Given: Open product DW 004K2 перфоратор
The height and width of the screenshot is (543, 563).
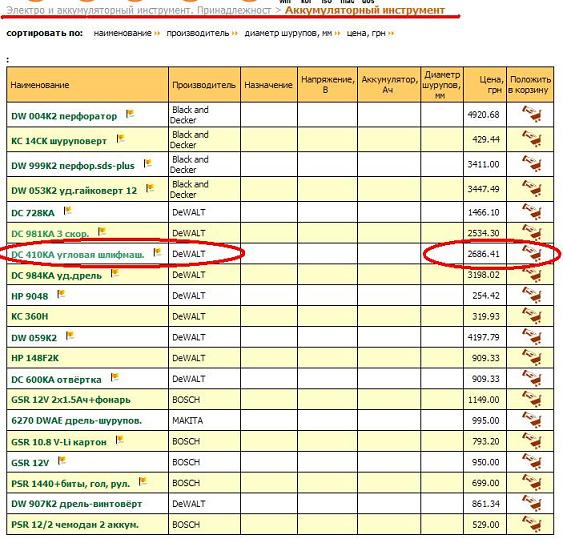Looking at the screenshot, I should pyautogui.click(x=64, y=116).
